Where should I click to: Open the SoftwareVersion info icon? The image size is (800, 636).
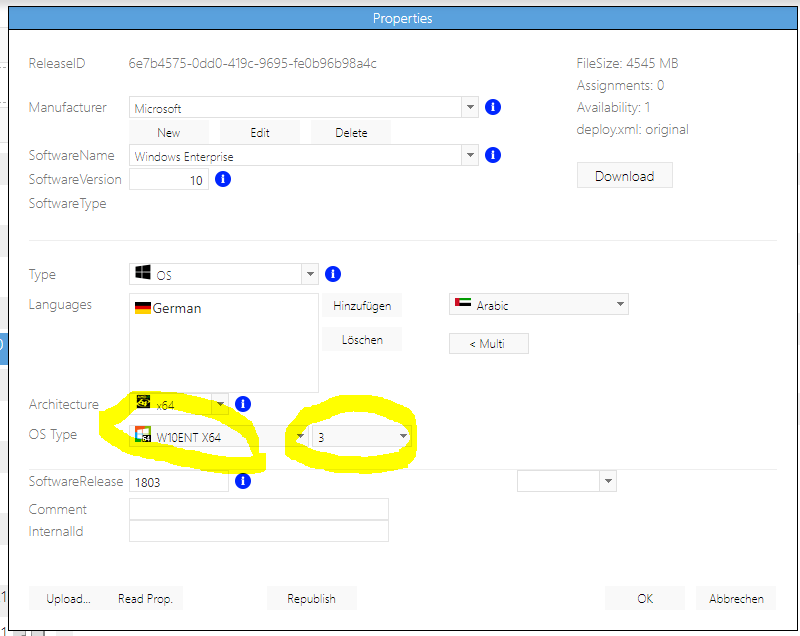[223, 179]
